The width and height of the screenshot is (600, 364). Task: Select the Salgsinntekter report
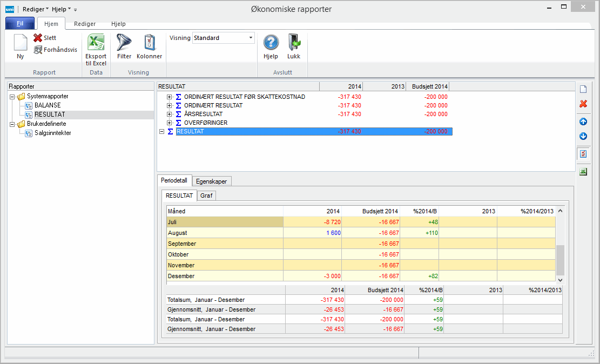(52, 133)
